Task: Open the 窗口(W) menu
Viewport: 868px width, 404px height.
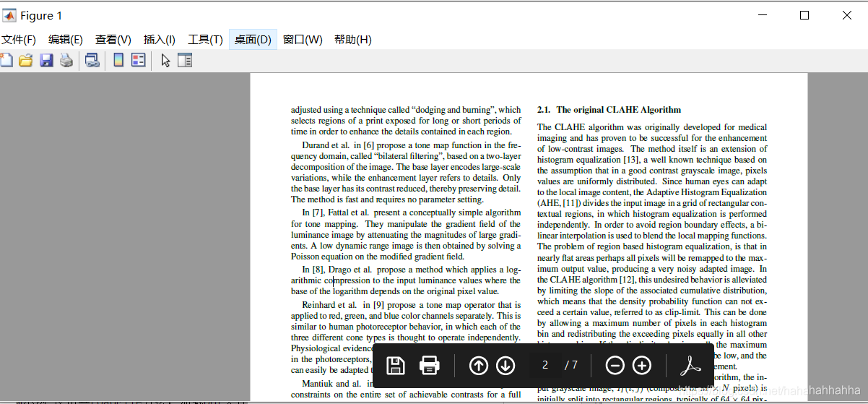Action: pos(303,40)
